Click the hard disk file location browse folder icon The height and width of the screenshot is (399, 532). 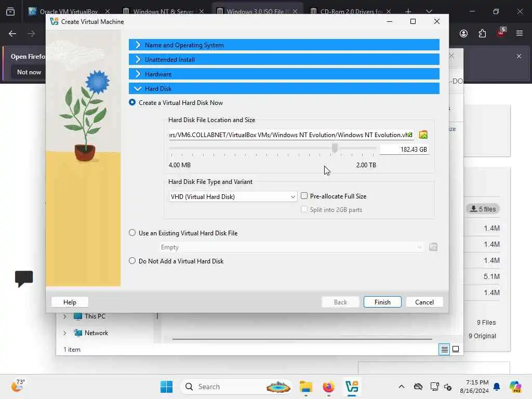click(423, 135)
